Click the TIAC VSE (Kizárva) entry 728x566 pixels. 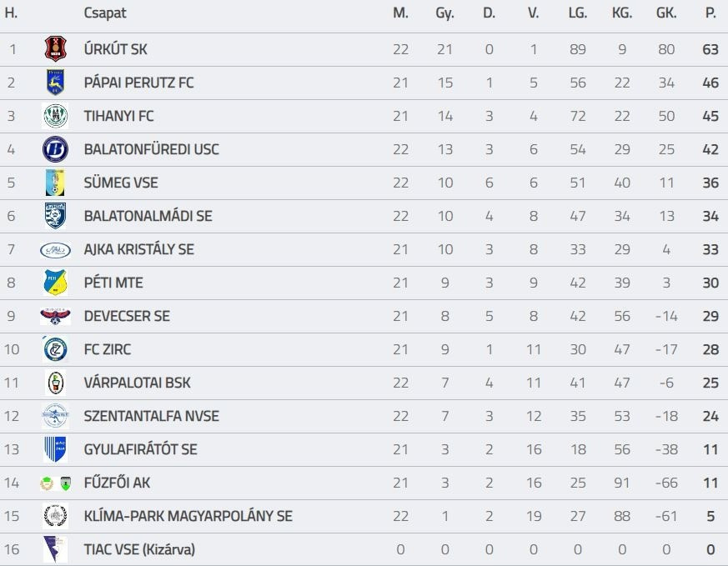coord(139,549)
